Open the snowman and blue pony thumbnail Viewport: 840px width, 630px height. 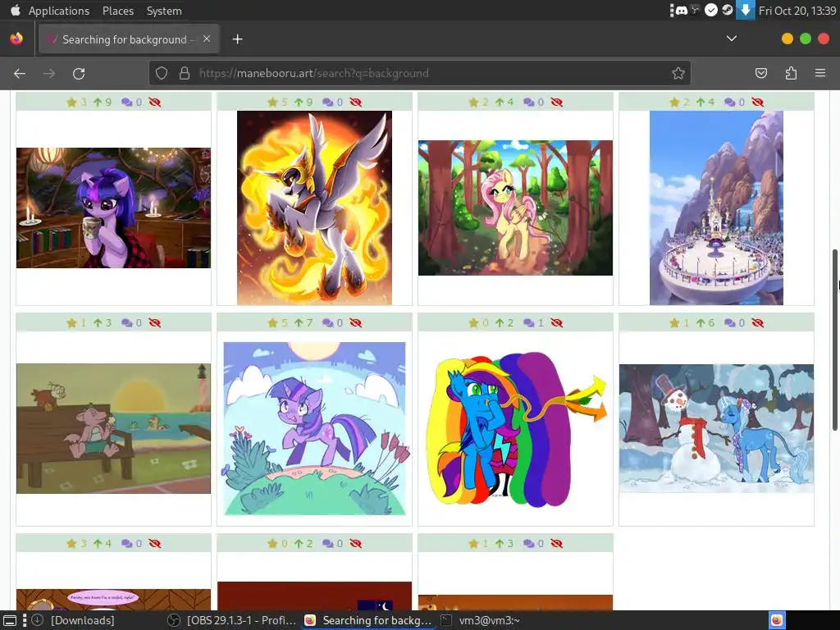click(x=716, y=428)
